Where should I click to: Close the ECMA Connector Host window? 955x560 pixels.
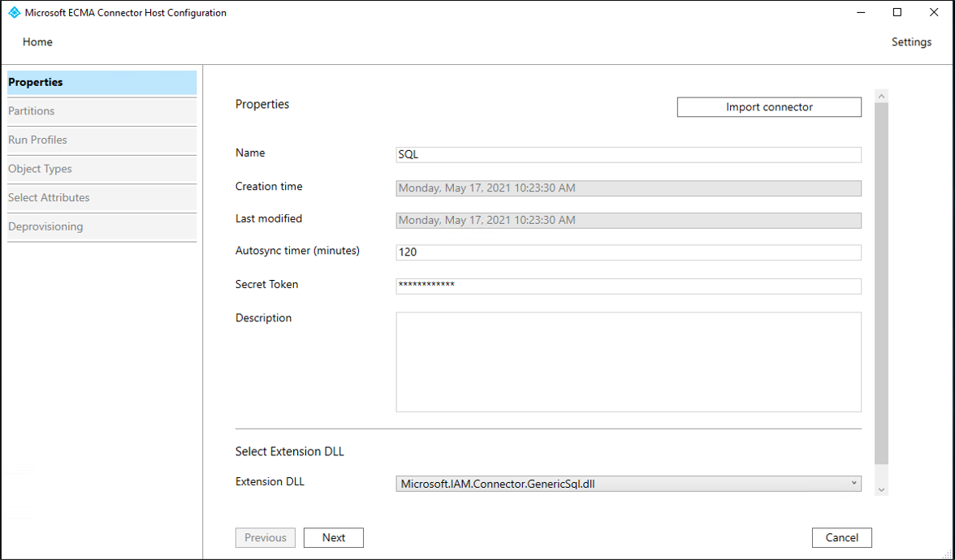[934, 13]
